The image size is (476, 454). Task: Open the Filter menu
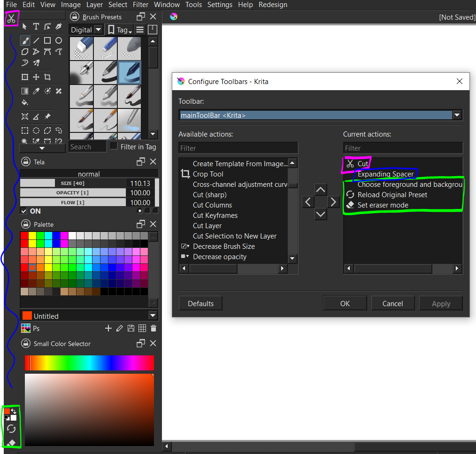140,5
